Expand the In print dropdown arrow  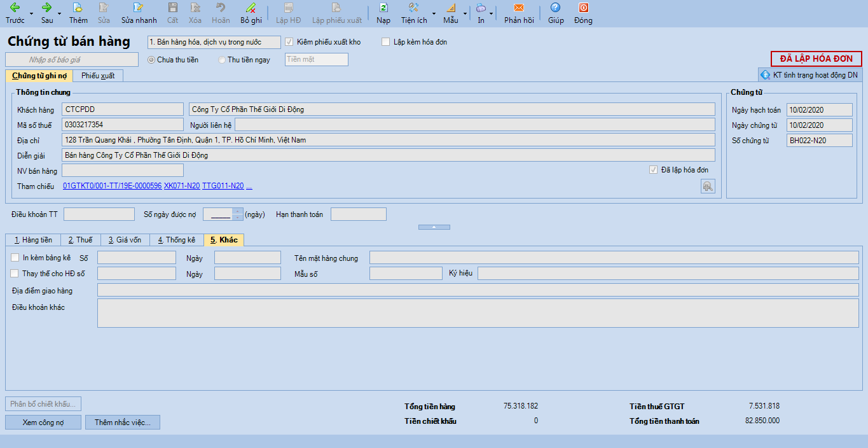coord(492,13)
